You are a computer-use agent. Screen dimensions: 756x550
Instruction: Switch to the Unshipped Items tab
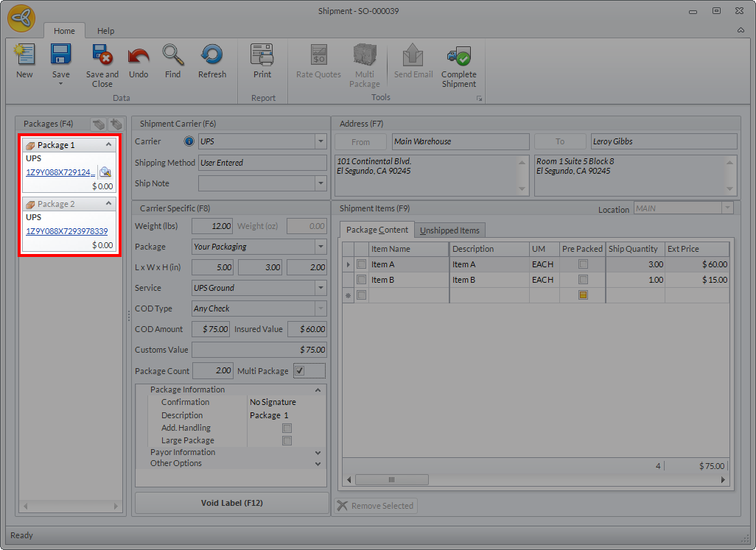pos(449,230)
